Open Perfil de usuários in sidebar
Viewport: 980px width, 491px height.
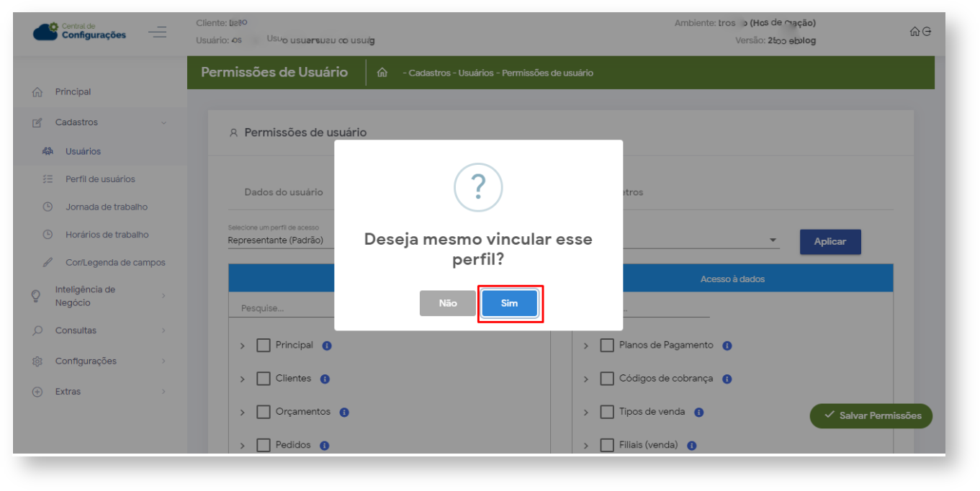100,179
